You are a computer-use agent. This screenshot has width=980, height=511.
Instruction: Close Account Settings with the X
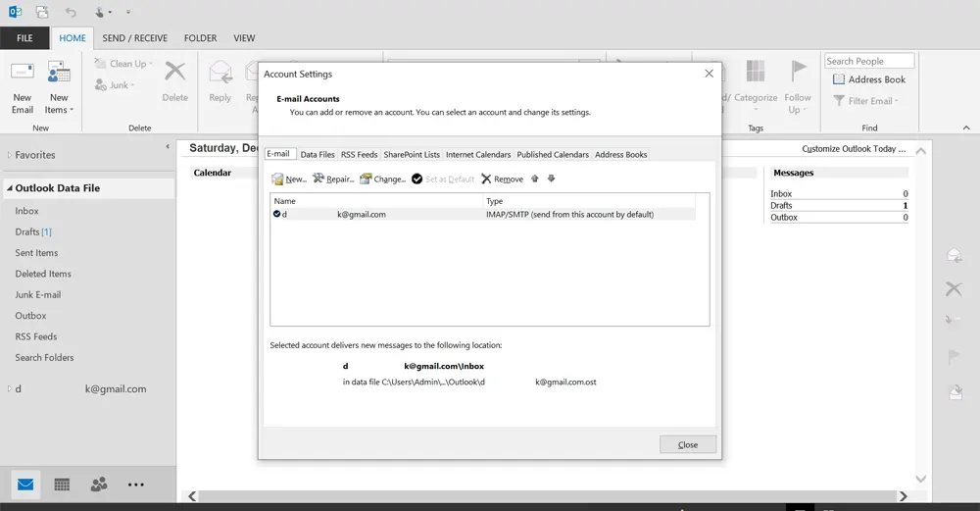709,74
